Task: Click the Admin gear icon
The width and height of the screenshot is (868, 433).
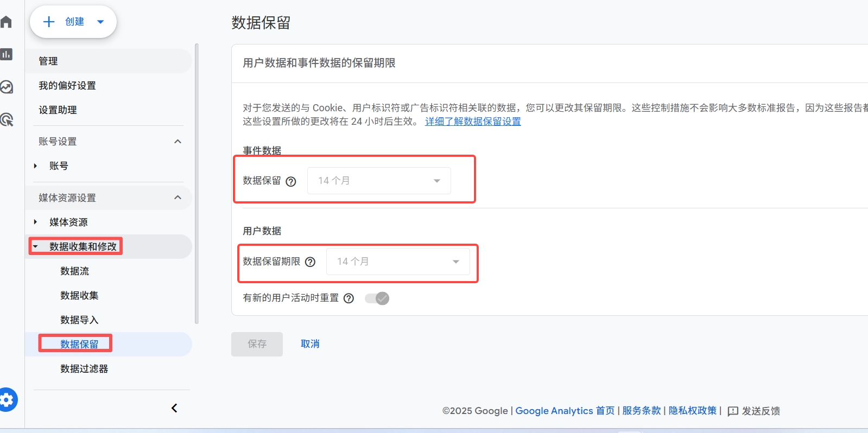Action: point(8,400)
